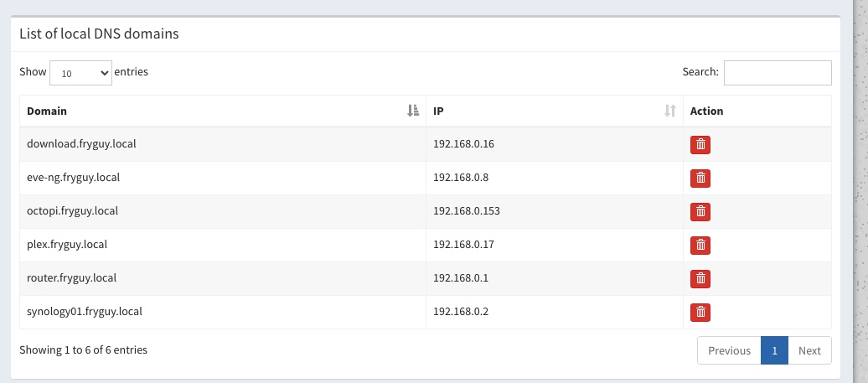Go to the Next page
Image resolution: width=868 pixels, height=383 pixels.
click(809, 350)
